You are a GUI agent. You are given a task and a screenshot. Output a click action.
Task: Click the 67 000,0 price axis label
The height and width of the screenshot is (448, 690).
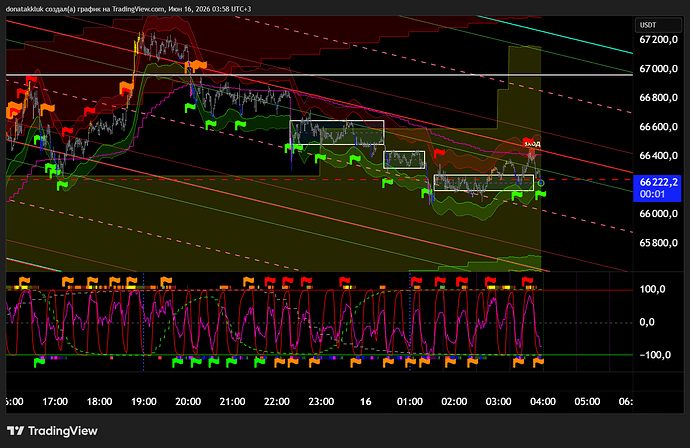tap(658, 69)
